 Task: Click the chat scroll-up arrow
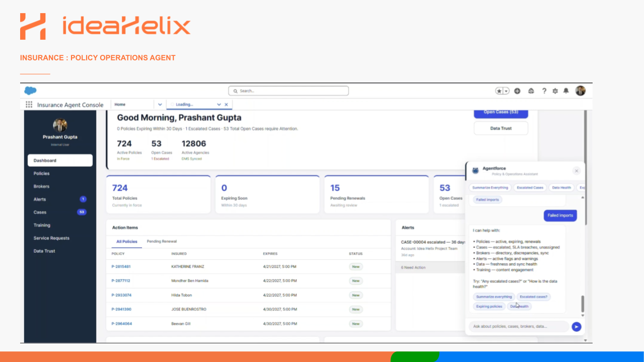tap(583, 197)
